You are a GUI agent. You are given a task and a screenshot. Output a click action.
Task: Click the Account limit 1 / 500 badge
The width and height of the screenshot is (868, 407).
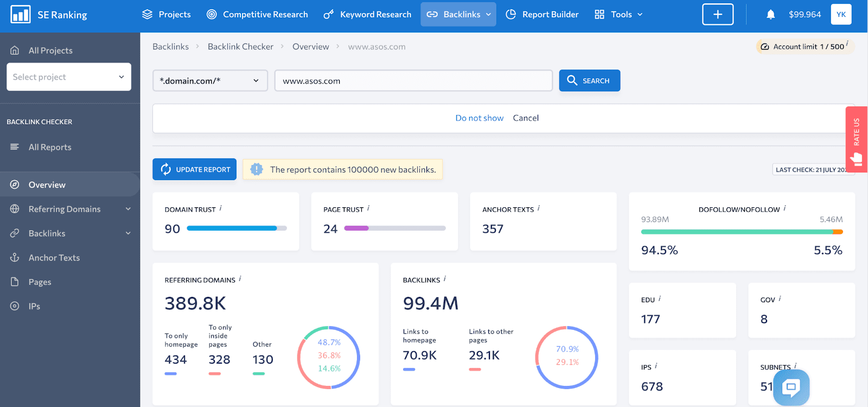(x=805, y=47)
